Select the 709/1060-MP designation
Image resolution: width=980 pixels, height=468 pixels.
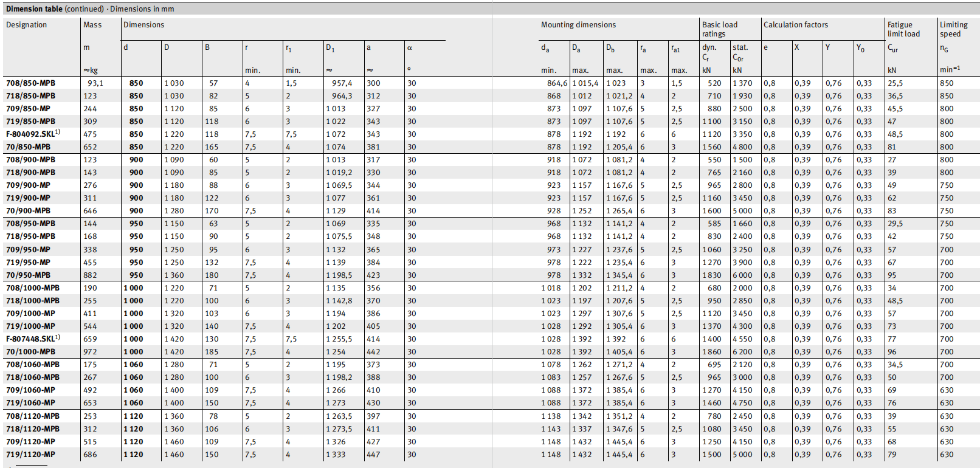30,390
